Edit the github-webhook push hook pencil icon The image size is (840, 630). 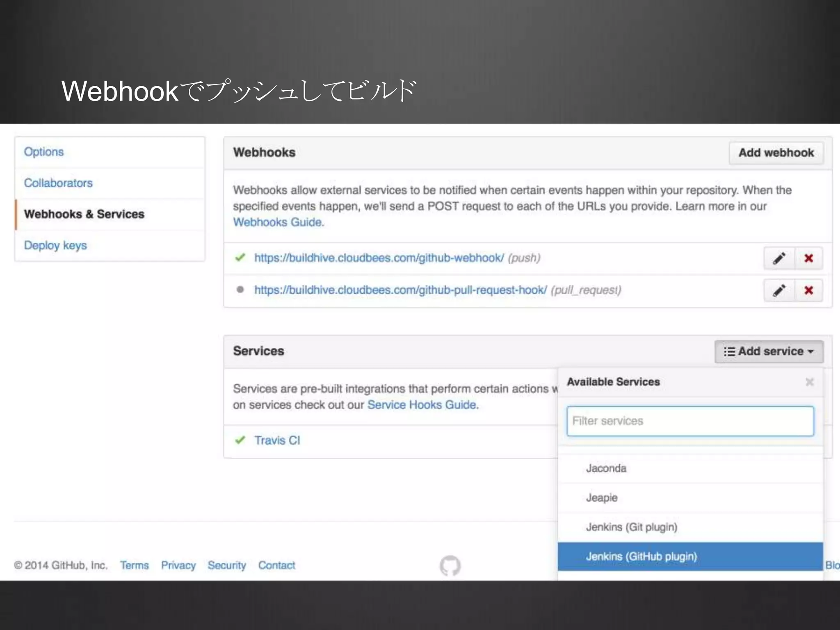click(779, 258)
